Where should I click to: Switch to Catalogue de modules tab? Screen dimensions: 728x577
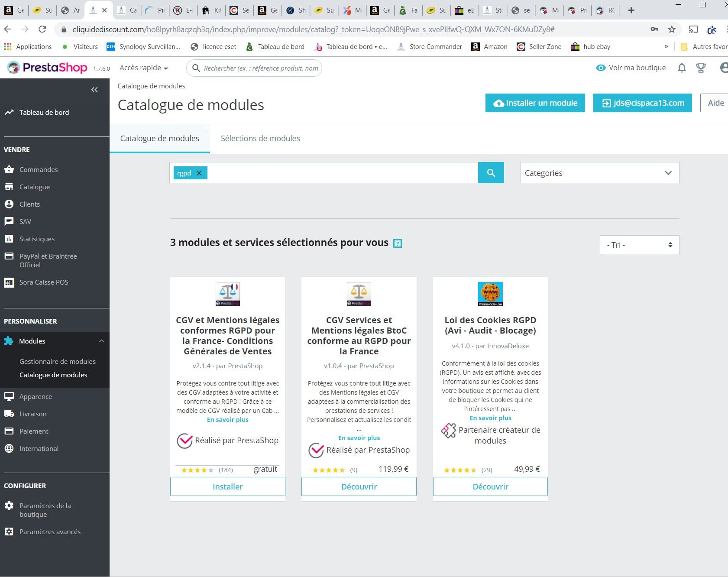(x=160, y=139)
